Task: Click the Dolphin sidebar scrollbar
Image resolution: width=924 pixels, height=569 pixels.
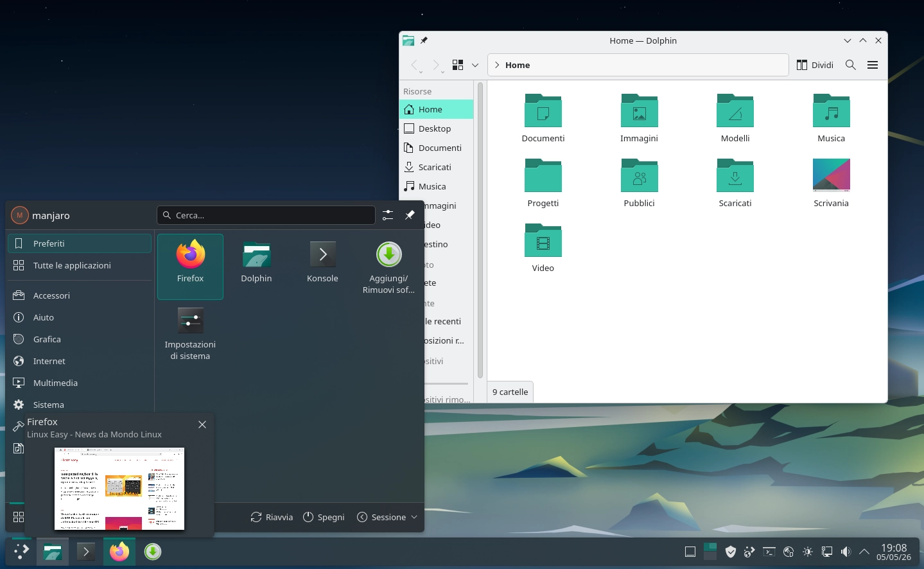Action: coord(480,230)
